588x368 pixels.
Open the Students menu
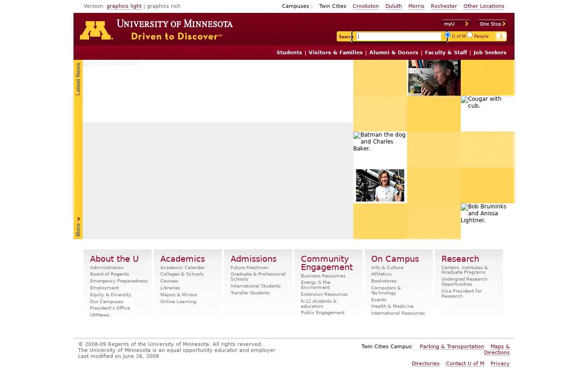point(289,52)
